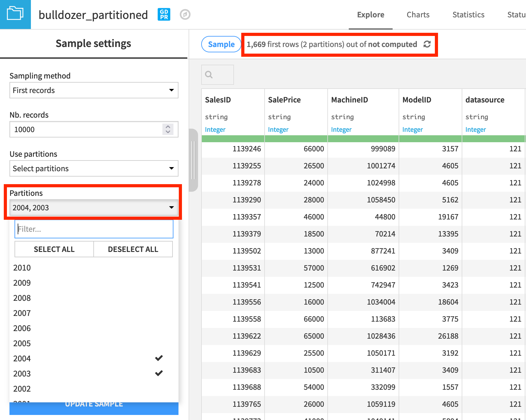Click MachineID cell 70214

[363, 234]
